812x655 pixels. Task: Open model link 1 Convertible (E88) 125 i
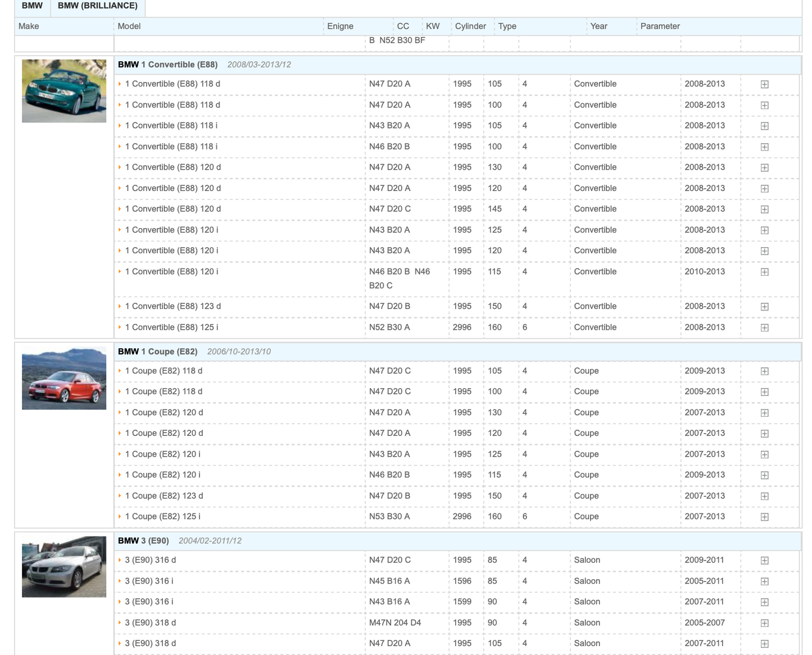pos(171,327)
